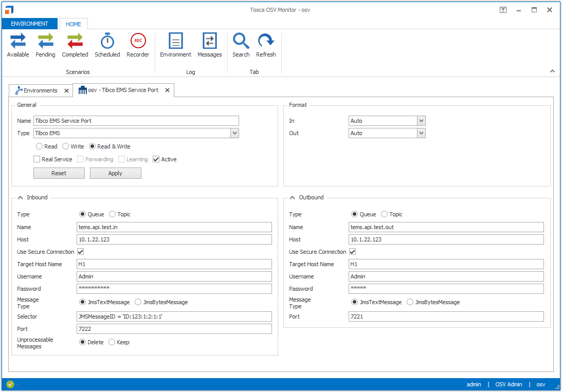This screenshot has width=562, height=392.
Task: Click the Inbound Selector field
Action: tap(174, 316)
